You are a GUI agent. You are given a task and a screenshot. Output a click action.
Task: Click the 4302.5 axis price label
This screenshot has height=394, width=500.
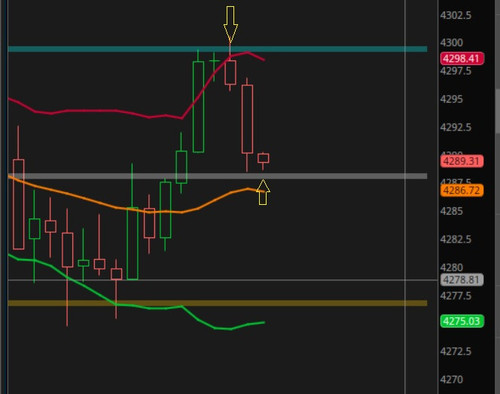click(456, 15)
